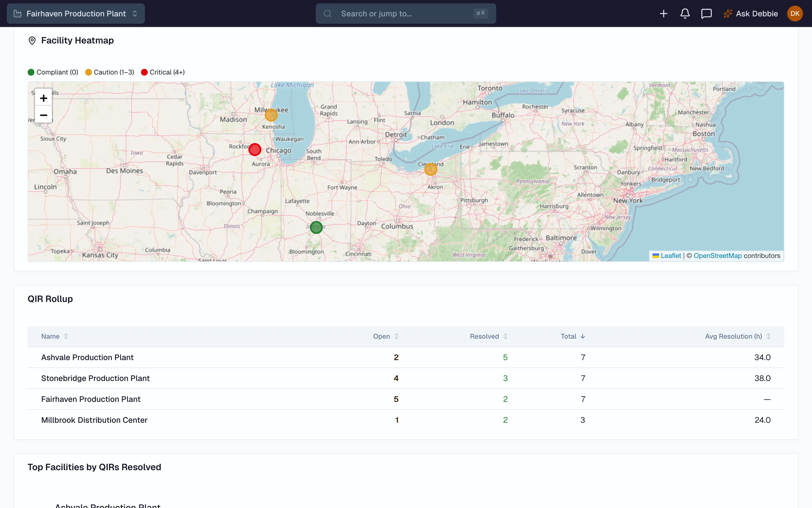Open the notifications bell
This screenshot has height=508, width=812.
(x=685, y=14)
